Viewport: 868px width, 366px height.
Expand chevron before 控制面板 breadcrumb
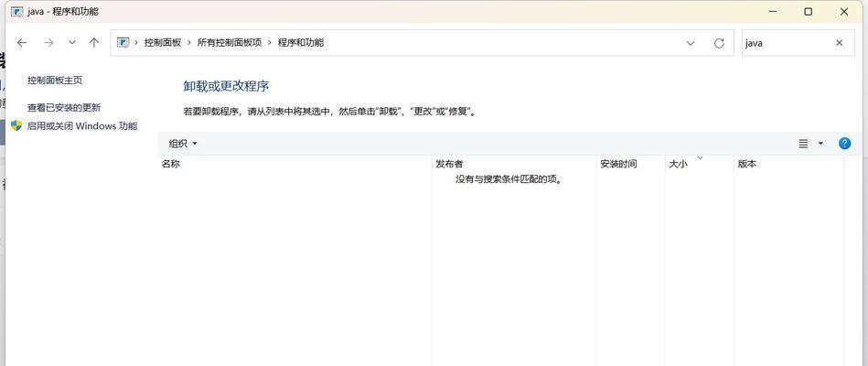tap(136, 43)
